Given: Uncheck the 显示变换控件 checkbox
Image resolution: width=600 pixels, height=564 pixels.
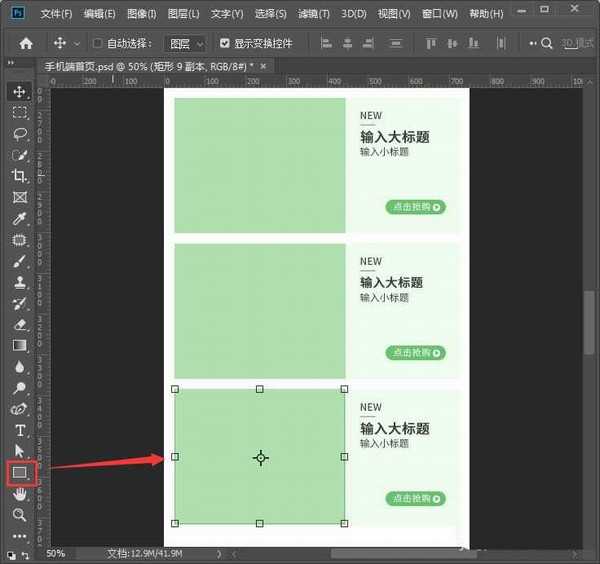Looking at the screenshot, I should click(225, 44).
